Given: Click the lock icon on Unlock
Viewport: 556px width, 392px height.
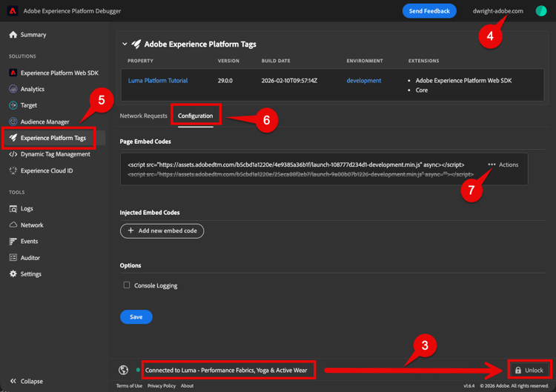Looking at the screenshot, I should [518, 370].
